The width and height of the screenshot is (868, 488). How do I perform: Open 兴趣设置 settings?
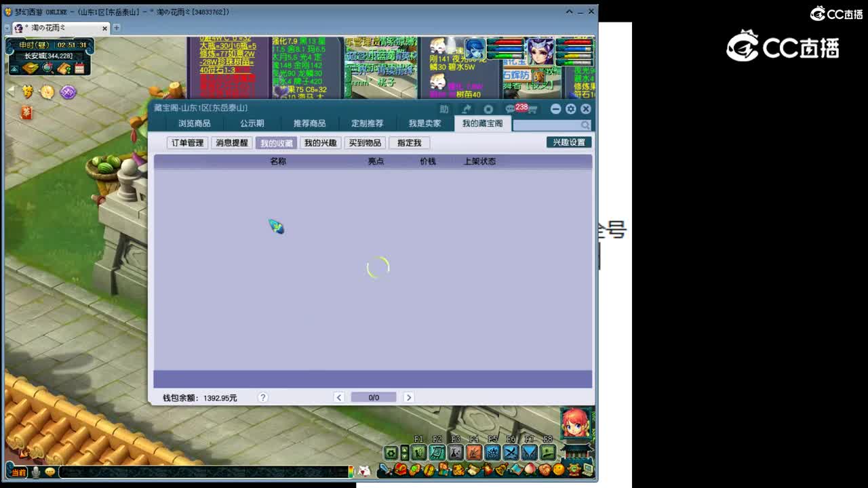click(569, 142)
